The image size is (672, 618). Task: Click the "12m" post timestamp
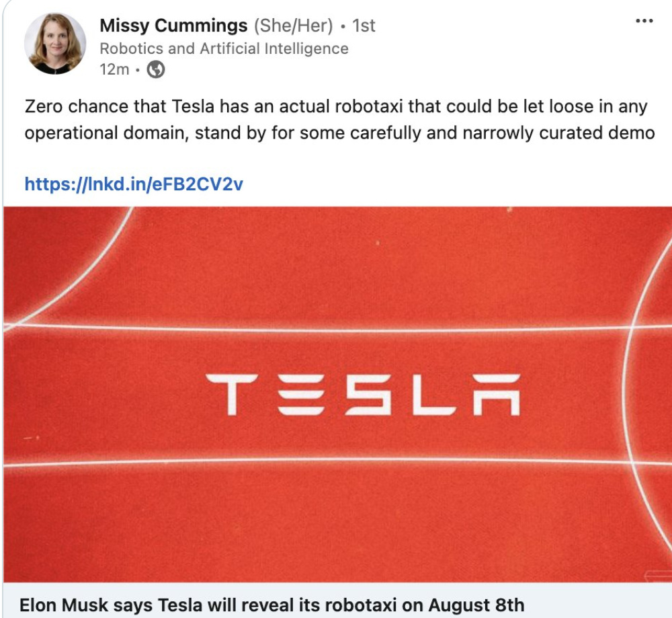pyautogui.click(x=114, y=69)
